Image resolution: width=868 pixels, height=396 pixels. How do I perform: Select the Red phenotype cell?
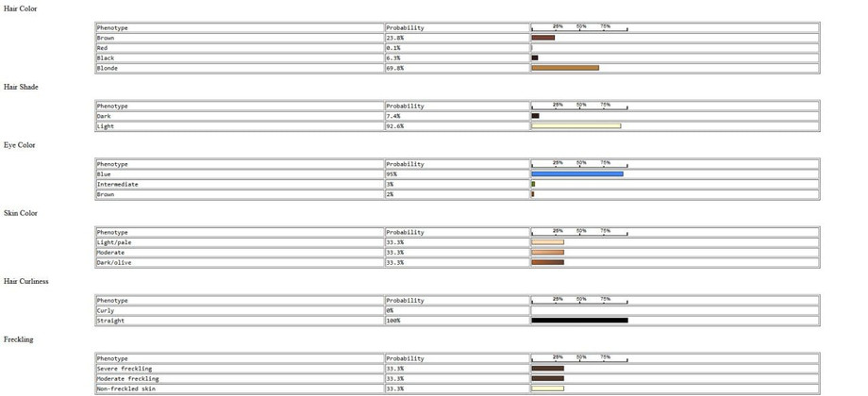pyautogui.click(x=104, y=48)
